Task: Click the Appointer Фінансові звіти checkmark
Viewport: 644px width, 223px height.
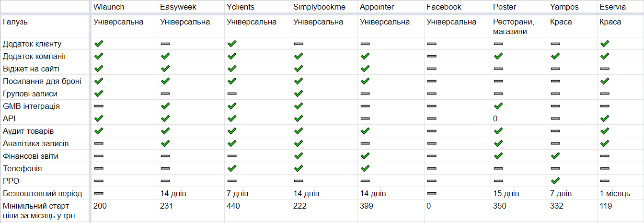Action: [x=365, y=156]
